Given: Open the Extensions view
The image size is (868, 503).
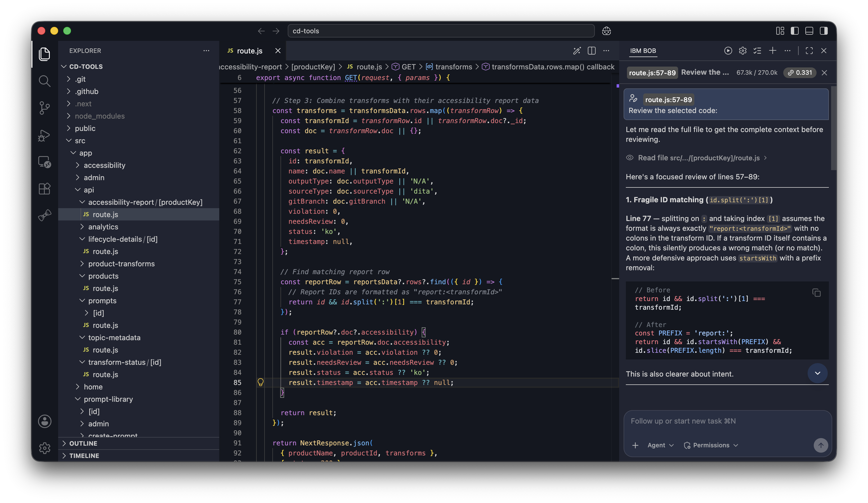Looking at the screenshot, I should click(x=44, y=189).
